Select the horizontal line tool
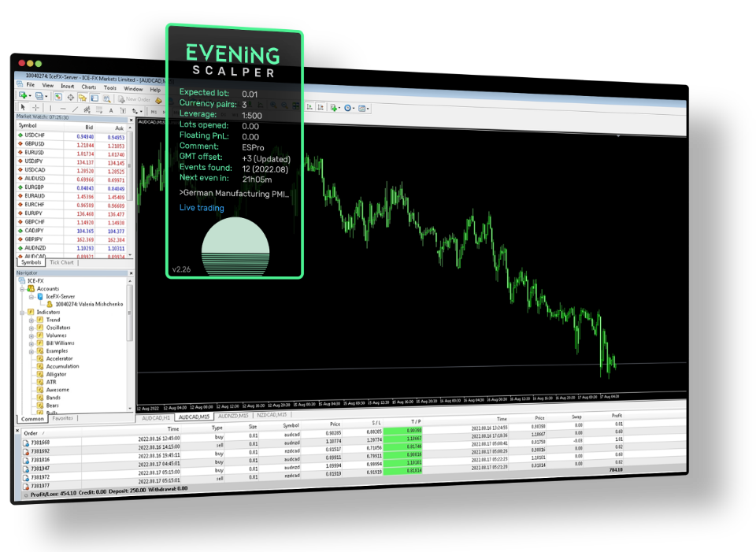This screenshot has width=756, height=552. pos(63,109)
